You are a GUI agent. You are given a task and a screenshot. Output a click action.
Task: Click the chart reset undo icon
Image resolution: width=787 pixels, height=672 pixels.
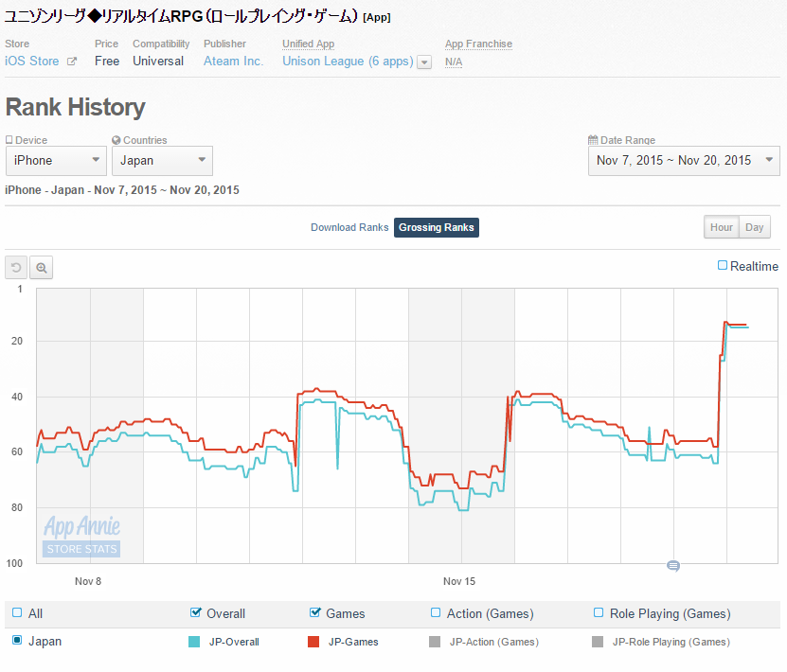pyautogui.click(x=16, y=267)
